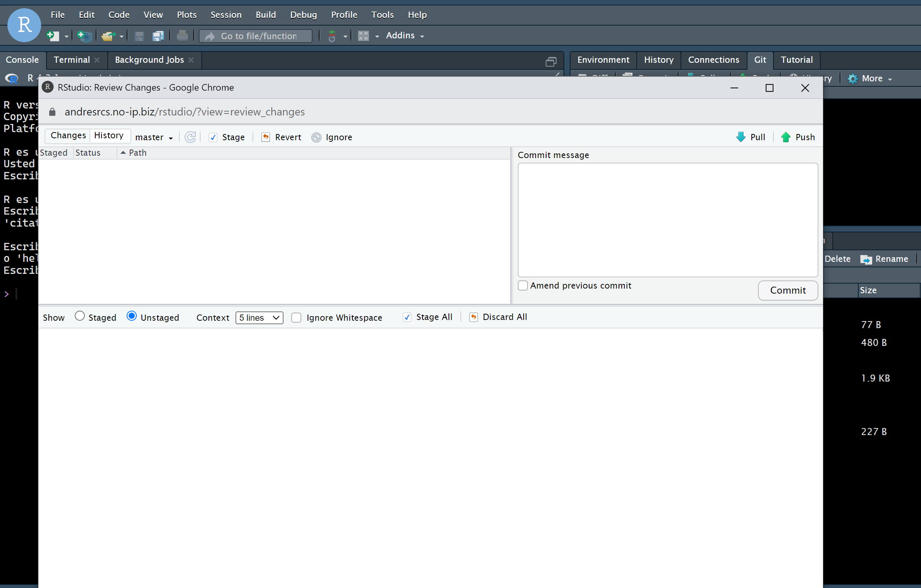Select the Staged radio button
Viewport: 921px width, 588px height.
(x=80, y=316)
